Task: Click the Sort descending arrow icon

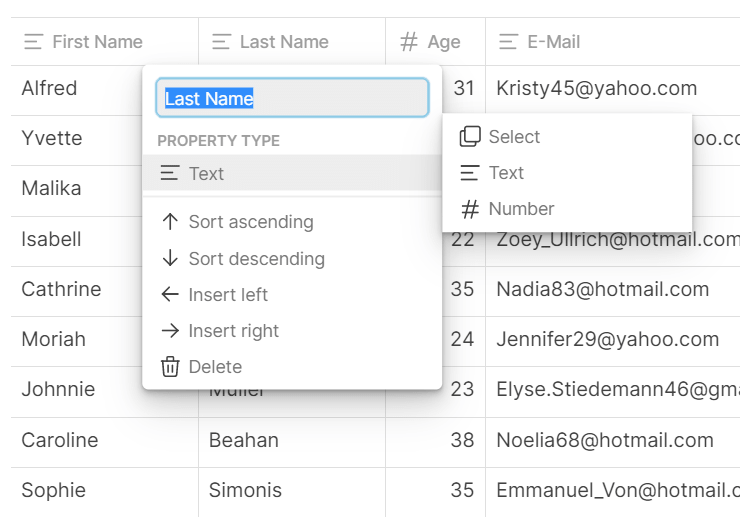Action: coord(170,259)
